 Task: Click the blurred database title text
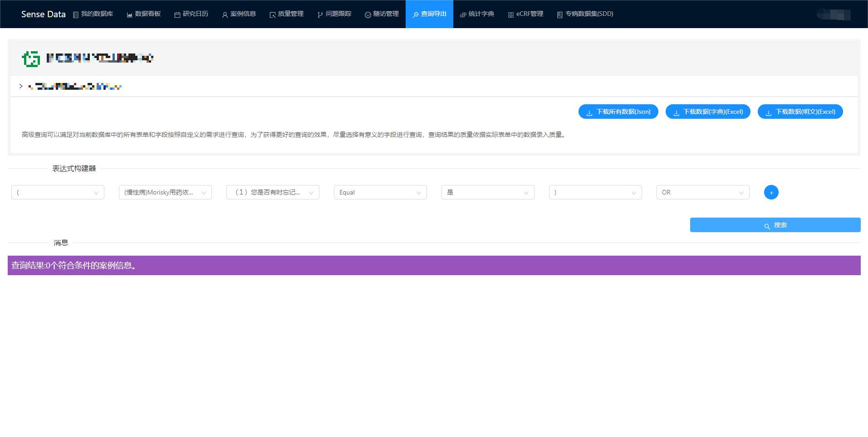click(100, 58)
